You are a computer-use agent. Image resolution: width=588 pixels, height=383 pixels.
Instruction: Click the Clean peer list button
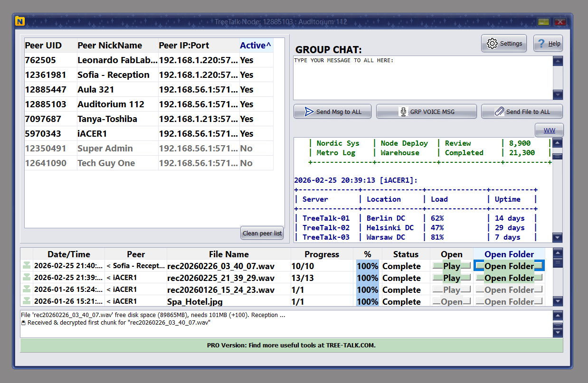(262, 233)
